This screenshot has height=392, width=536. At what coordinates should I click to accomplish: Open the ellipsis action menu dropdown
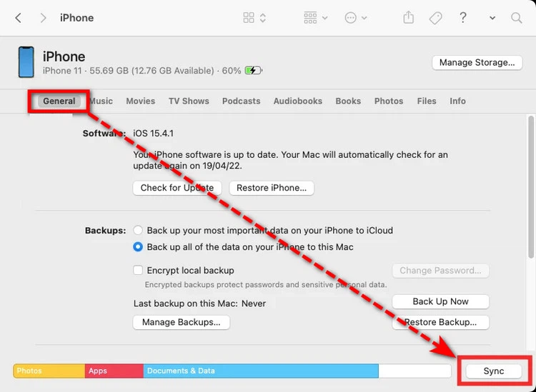coord(356,18)
